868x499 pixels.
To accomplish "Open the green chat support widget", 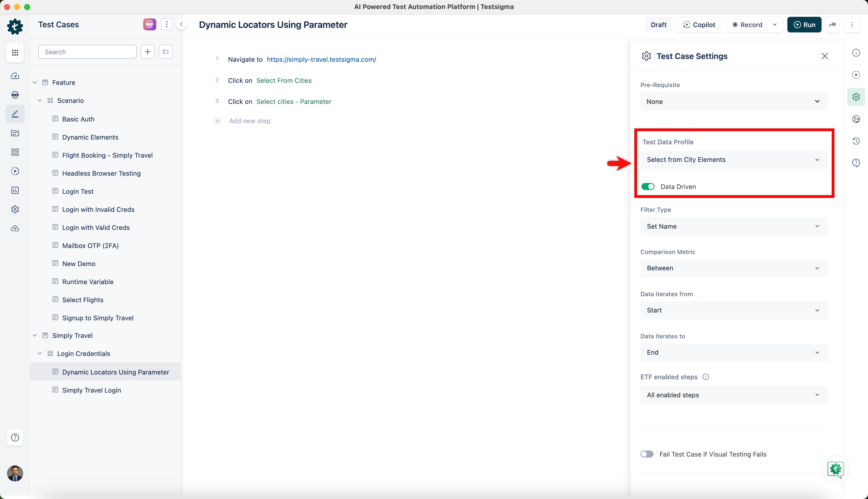I will 835,469.
